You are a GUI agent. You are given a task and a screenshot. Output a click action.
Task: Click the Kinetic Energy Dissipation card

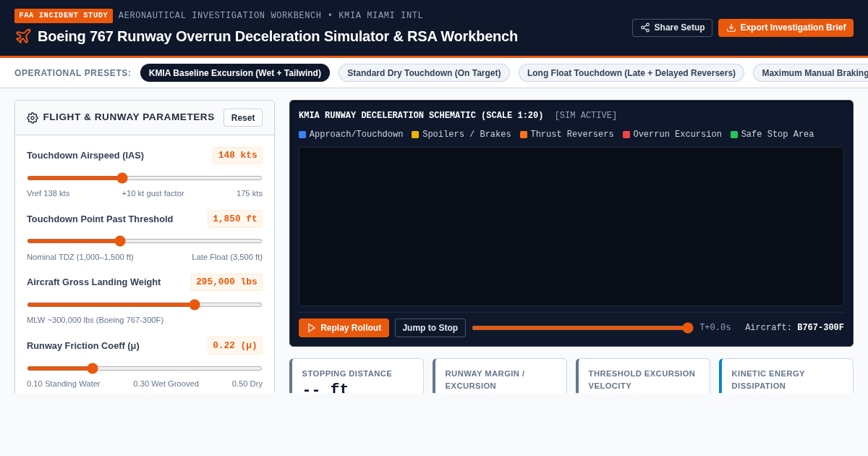786,376
